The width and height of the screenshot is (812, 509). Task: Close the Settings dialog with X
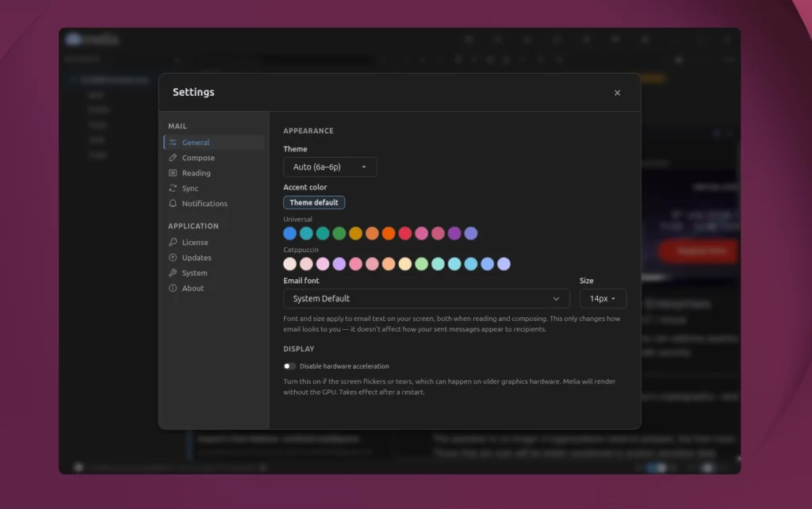point(617,93)
